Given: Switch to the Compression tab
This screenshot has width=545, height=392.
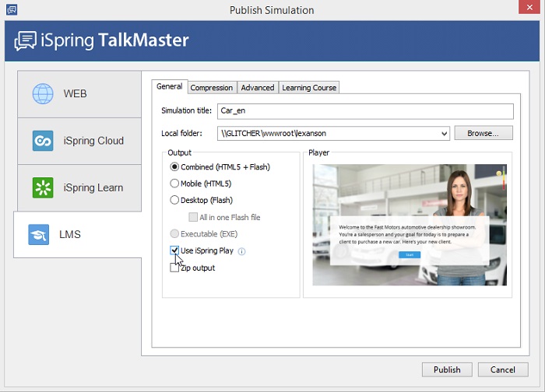Looking at the screenshot, I should 211,88.
